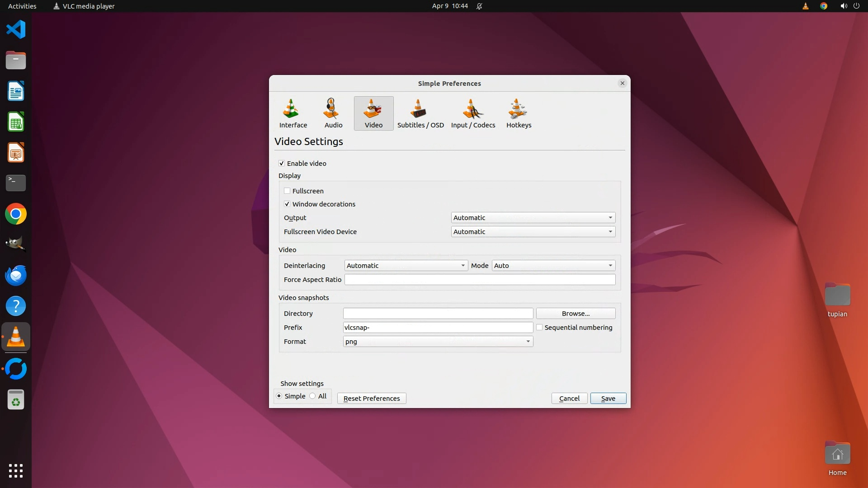The image size is (868, 488).
Task: Enable Sequential numbering for snapshots
Action: coord(539,328)
